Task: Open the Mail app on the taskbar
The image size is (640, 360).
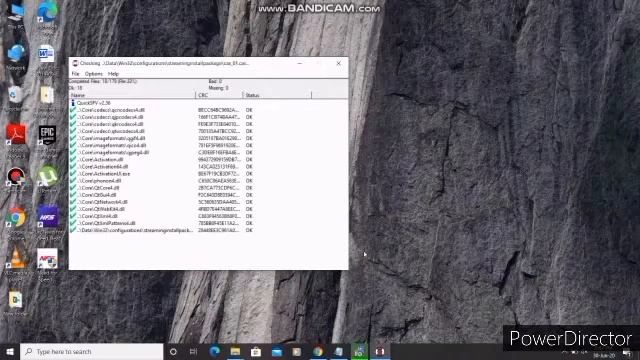Action: click(277, 351)
